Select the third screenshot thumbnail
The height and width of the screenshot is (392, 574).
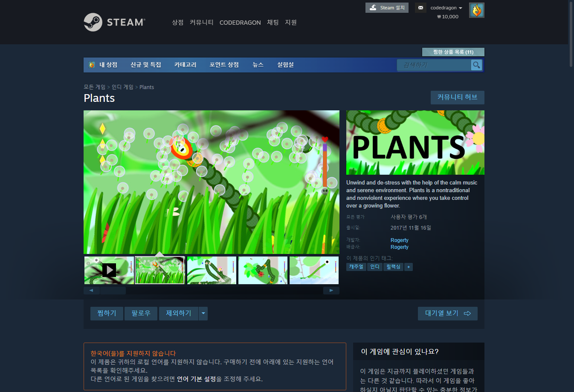pos(212,270)
